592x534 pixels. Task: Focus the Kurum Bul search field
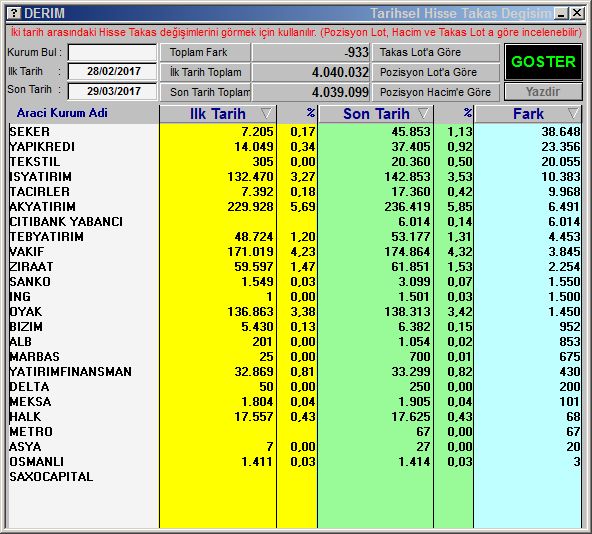click(113, 52)
